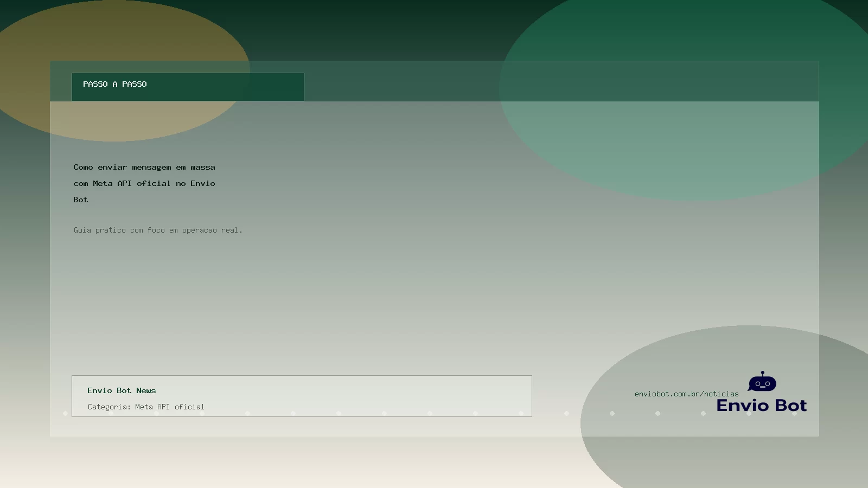868x488 pixels.
Task: Select the headline about mensagem em massa
Action: pos(144,183)
